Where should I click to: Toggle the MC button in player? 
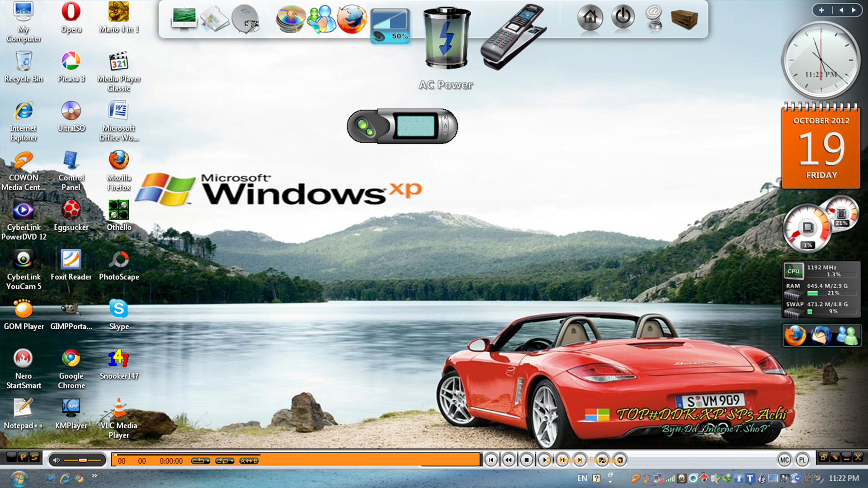(x=784, y=460)
